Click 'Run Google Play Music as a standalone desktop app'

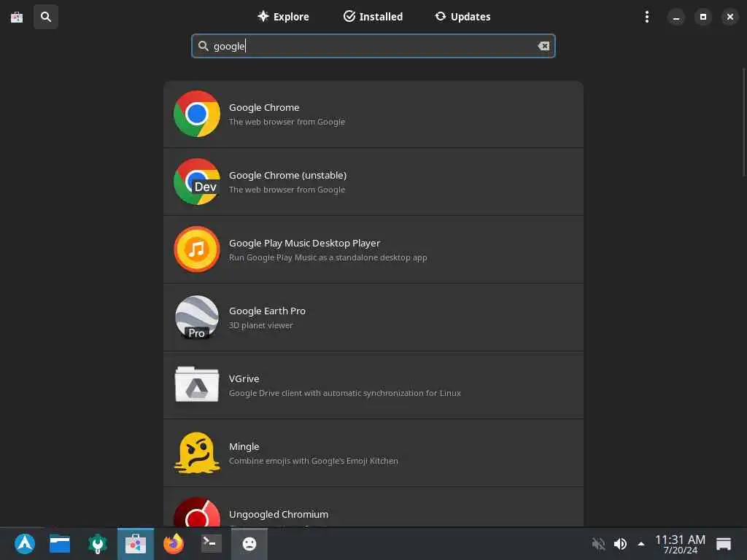328,257
